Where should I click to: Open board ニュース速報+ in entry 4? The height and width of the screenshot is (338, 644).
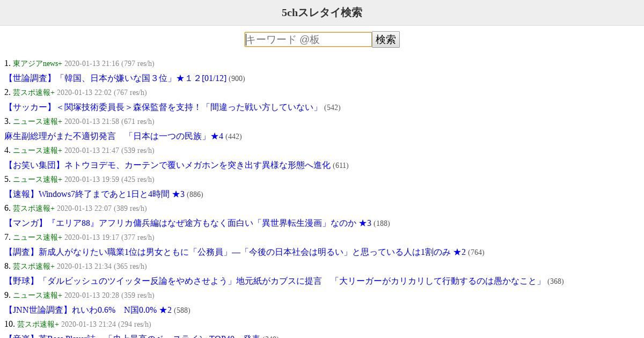coord(38,150)
